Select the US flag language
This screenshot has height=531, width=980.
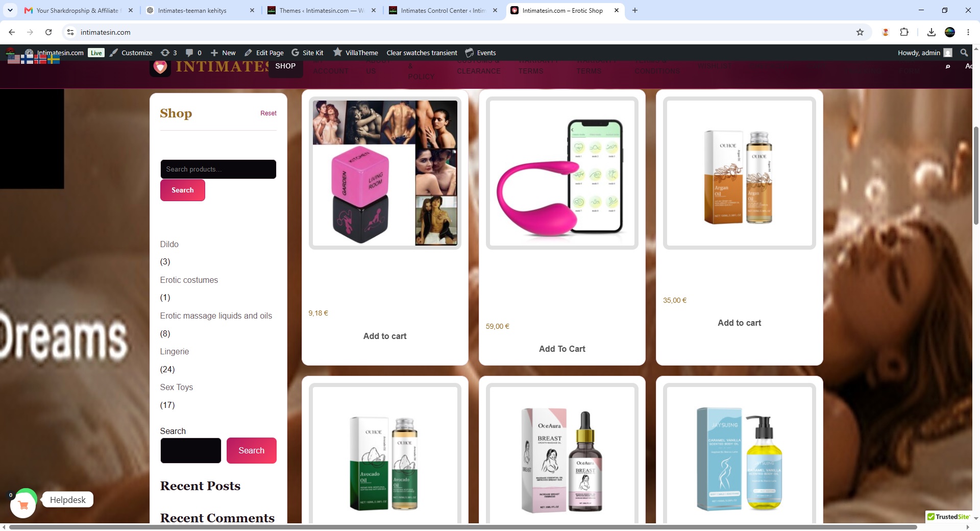(14, 59)
